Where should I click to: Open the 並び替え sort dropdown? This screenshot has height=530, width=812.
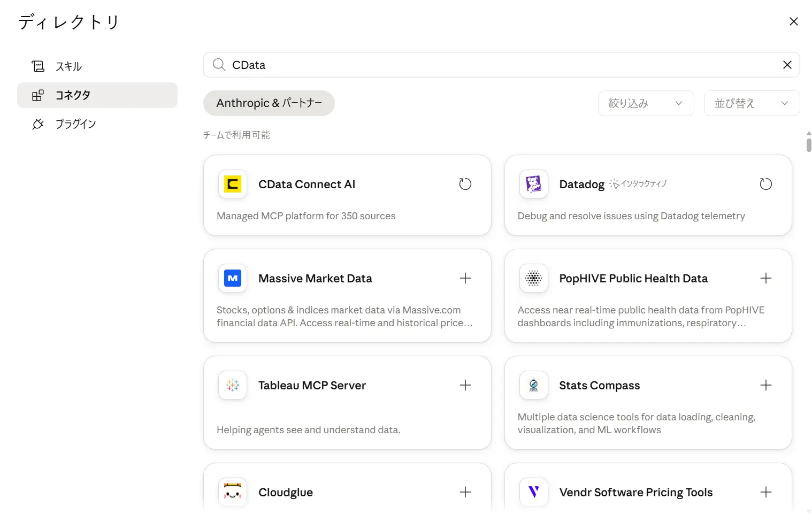pos(752,103)
